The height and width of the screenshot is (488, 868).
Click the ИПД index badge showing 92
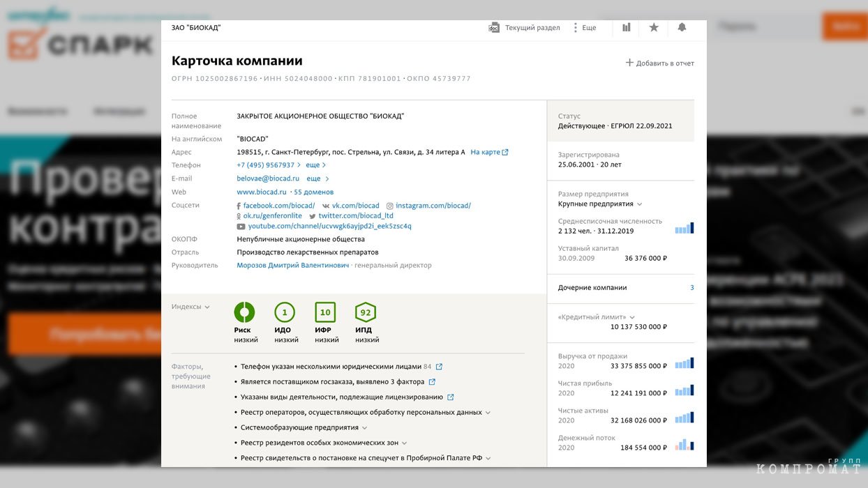coord(366,312)
